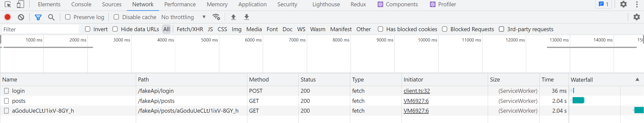Check the Disable cache option

click(x=116, y=17)
